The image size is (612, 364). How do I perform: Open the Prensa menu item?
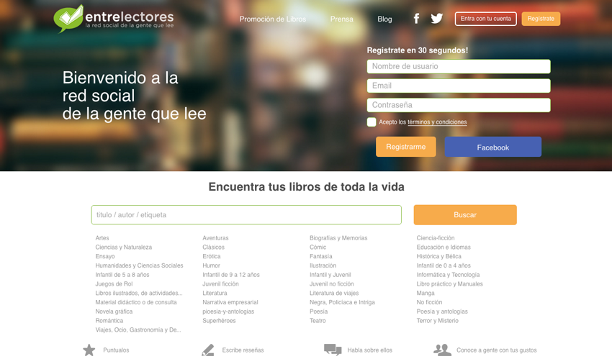(x=341, y=19)
